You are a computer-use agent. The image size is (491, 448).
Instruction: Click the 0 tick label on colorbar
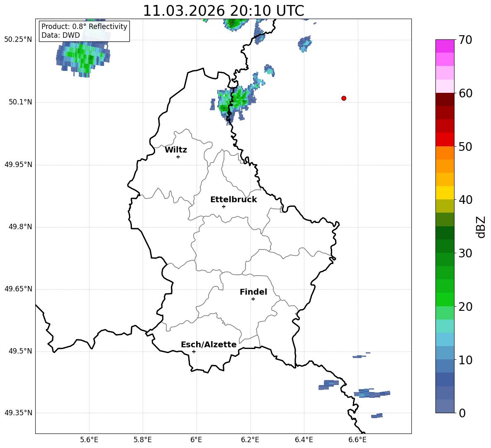coord(462,413)
